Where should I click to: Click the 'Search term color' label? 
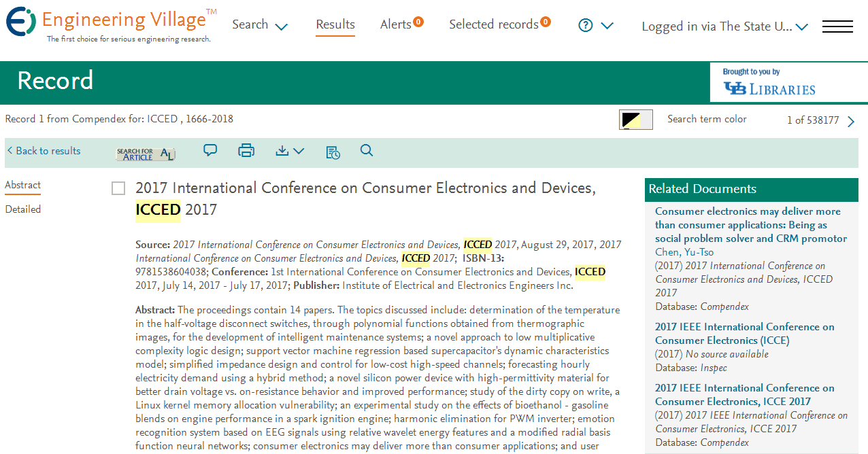[707, 119]
